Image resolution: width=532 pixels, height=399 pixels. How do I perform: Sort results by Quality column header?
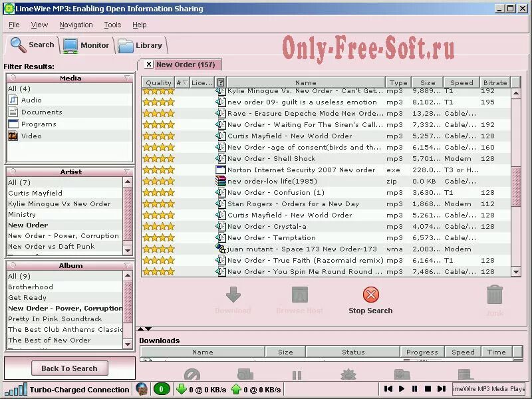(x=158, y=82)
